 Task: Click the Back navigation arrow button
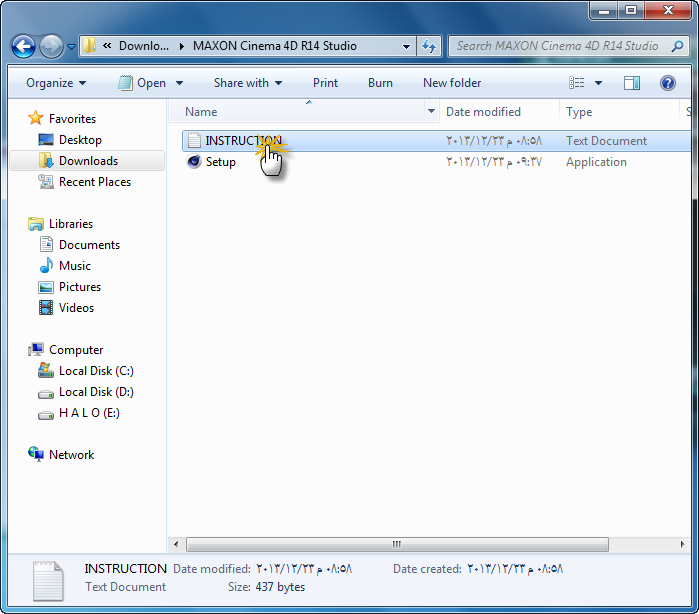click(x=24, y=46)
